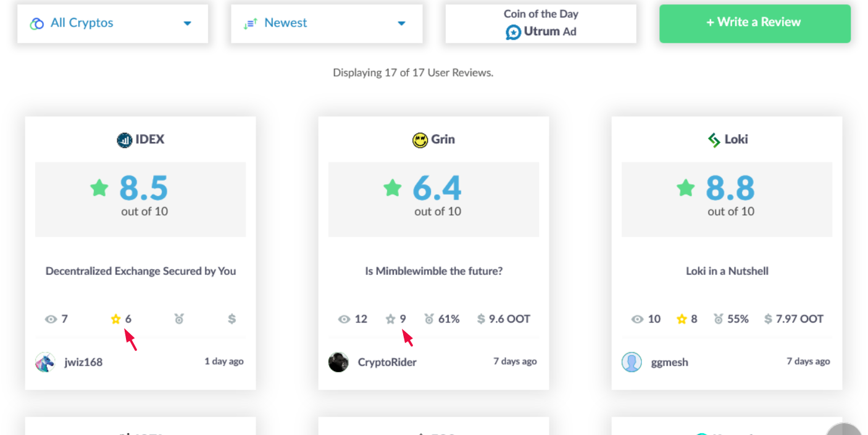Click the medal icon beside 55%
Image resolution: width=868 pixels, height=435 pixels.
(719, 319)
